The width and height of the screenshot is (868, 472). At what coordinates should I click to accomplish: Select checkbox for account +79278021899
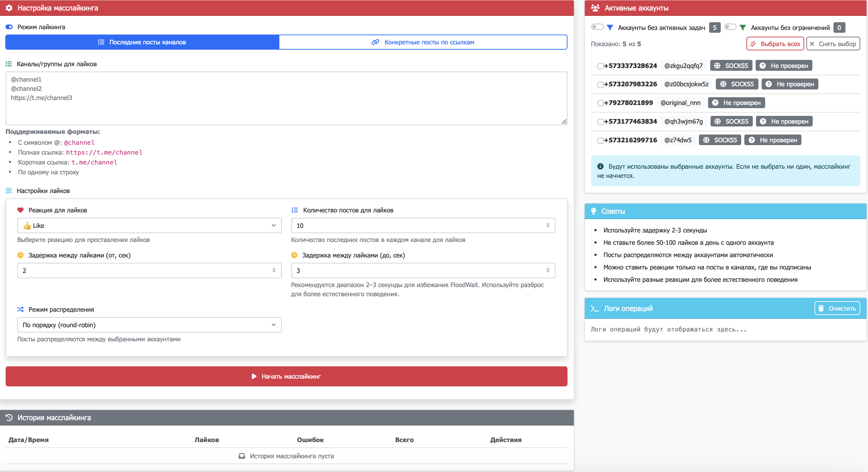pyautogui.click(x=600, y=103)
